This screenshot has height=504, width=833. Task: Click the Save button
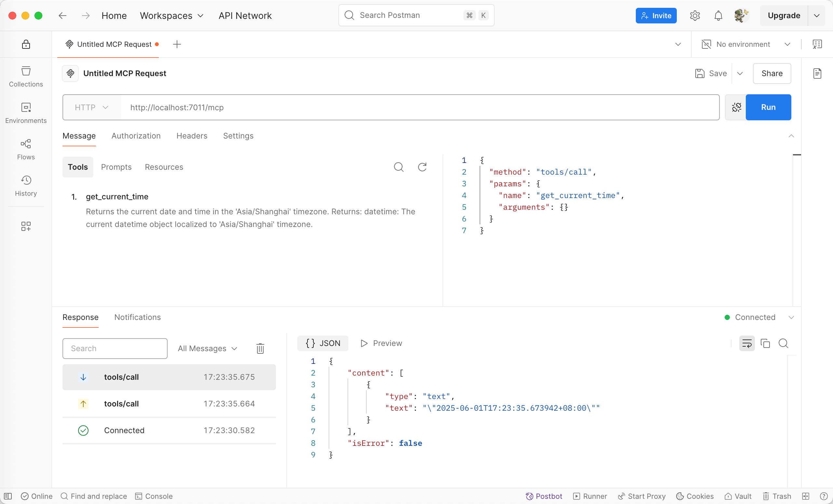pyautogui.click(x=711, y=73)
